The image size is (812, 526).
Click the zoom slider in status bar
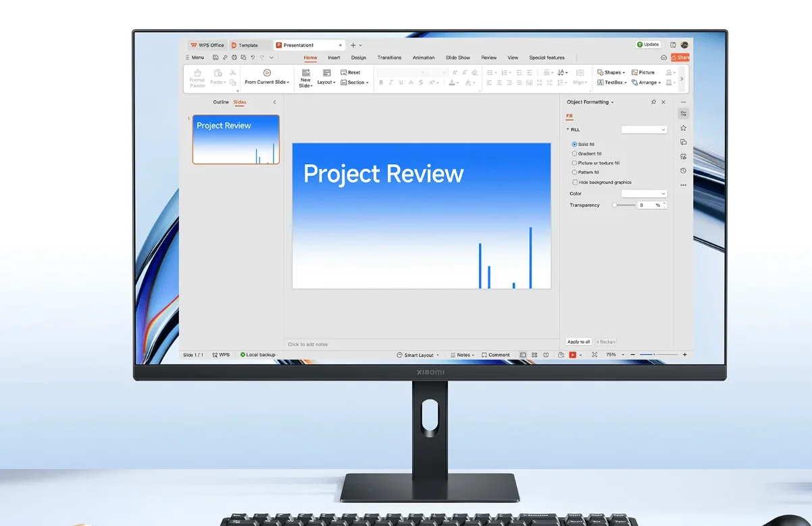pyautogui.click(x=659, y=355)
